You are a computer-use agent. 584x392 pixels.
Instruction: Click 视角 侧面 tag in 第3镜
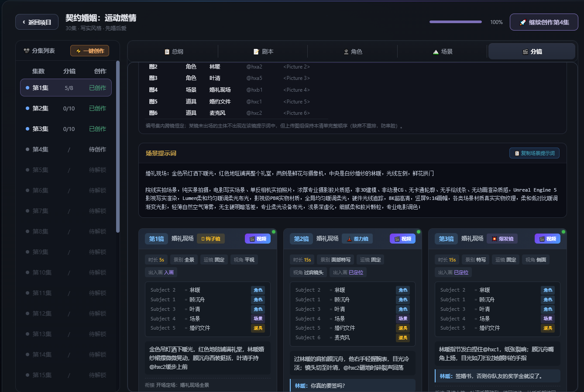coord(536,260)
